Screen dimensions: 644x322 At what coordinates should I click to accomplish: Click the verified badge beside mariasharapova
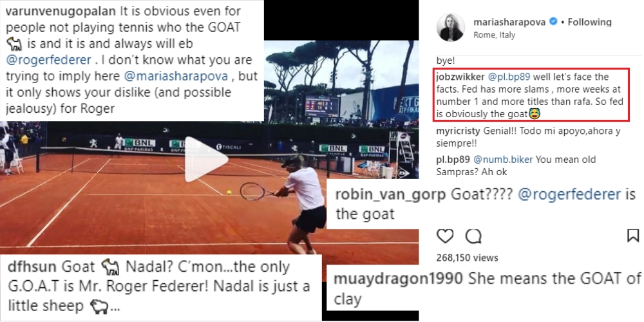553,22
